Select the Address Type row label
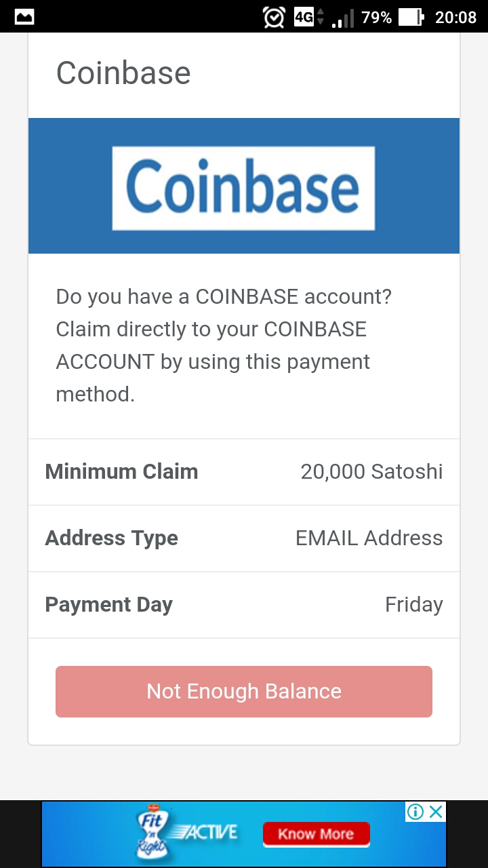488x868 pixels. tap(112, 538)
